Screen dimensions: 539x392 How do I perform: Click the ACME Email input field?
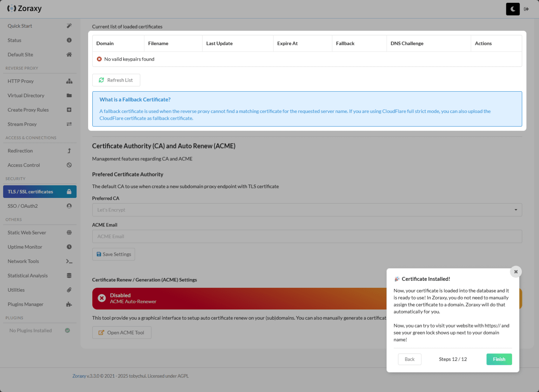(x=307, y=236)
